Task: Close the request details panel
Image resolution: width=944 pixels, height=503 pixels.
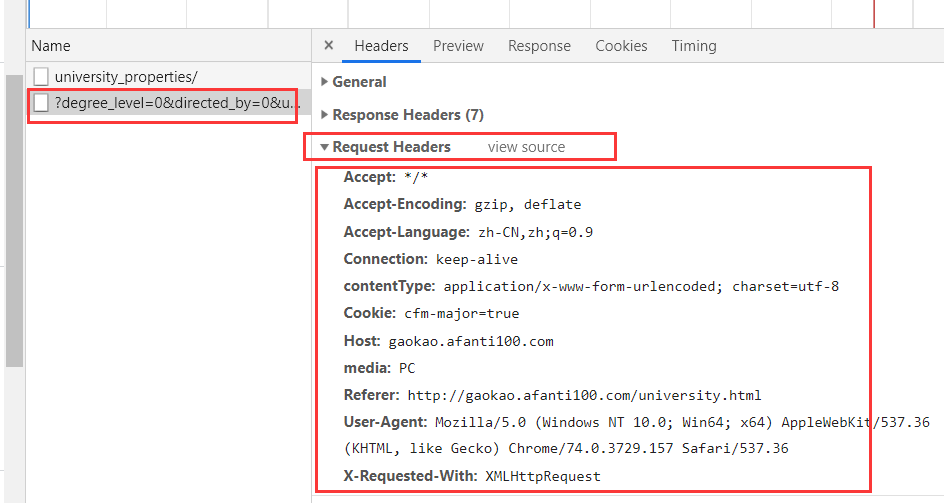Action: [329, 45]
